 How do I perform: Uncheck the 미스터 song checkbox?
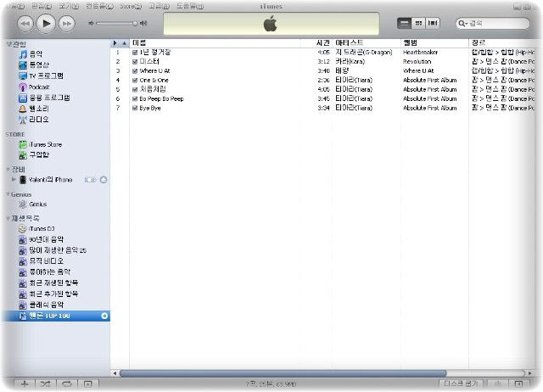pyautogui.click(x=135, y=62)
